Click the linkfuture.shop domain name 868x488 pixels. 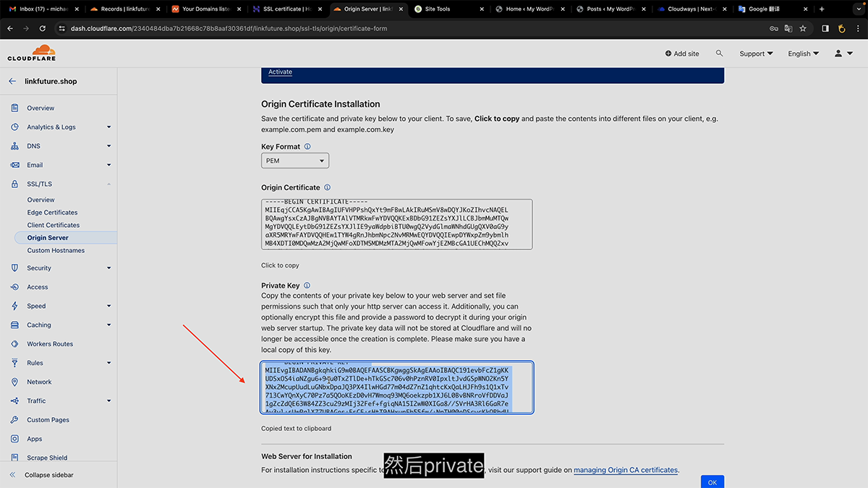point(51,82)
